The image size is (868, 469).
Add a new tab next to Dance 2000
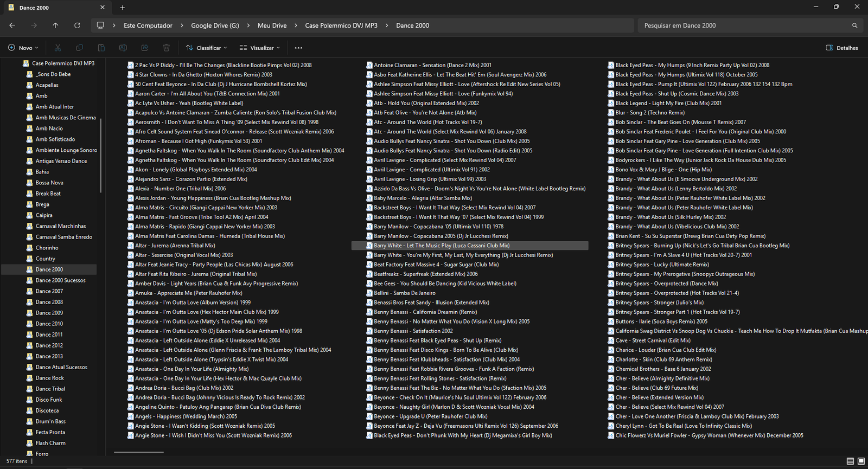point(122,8)
